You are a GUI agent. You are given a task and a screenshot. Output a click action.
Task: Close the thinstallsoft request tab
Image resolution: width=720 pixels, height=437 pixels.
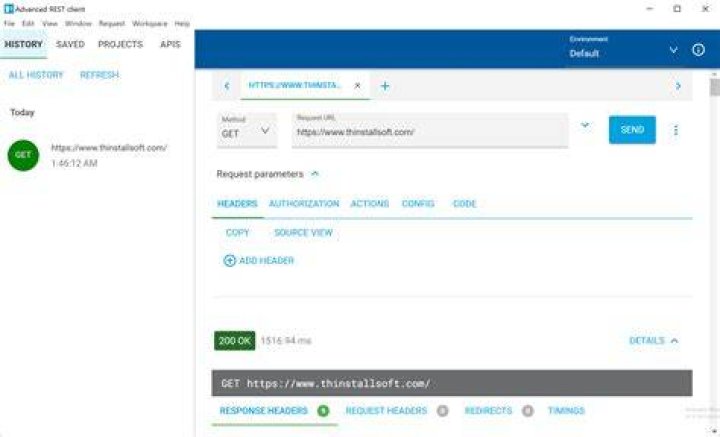tap(358, 86)
